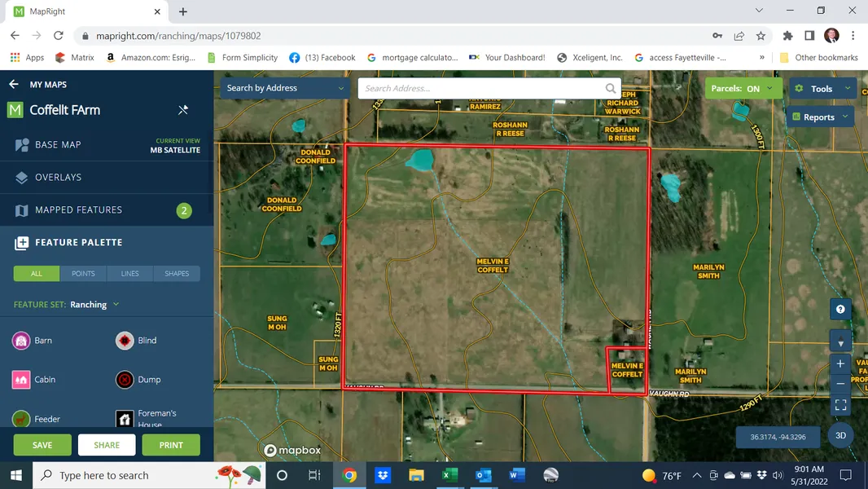Switch to the Shapes filter tab
The height and width of the screenshot is (489, 868).
tap(177, 274)
